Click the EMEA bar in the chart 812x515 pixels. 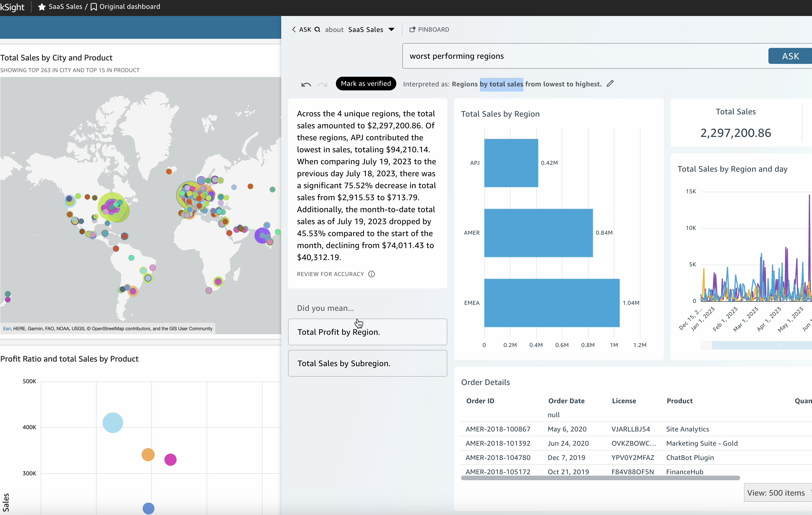coord(552,303)
